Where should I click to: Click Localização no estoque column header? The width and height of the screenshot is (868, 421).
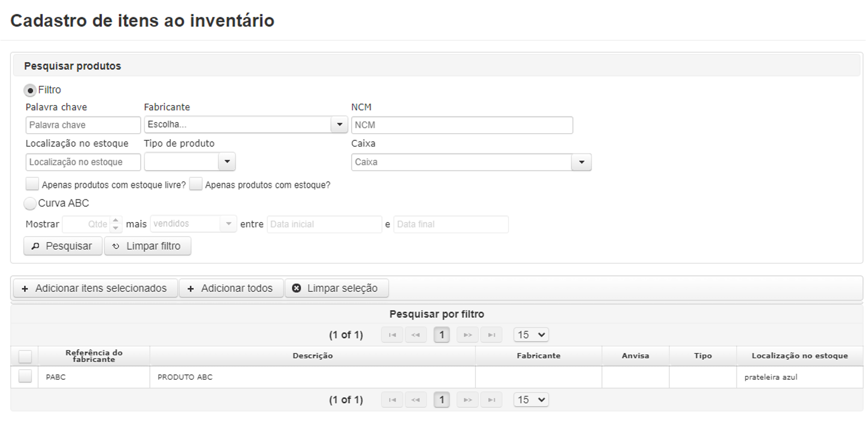[800, 356]
